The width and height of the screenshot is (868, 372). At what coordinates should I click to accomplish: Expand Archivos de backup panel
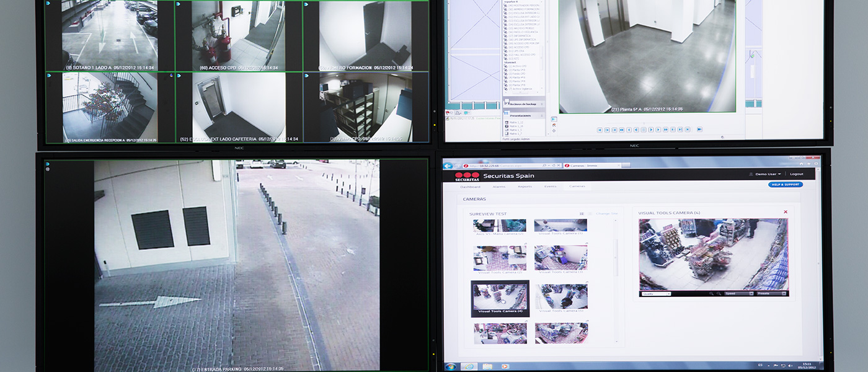524,104
